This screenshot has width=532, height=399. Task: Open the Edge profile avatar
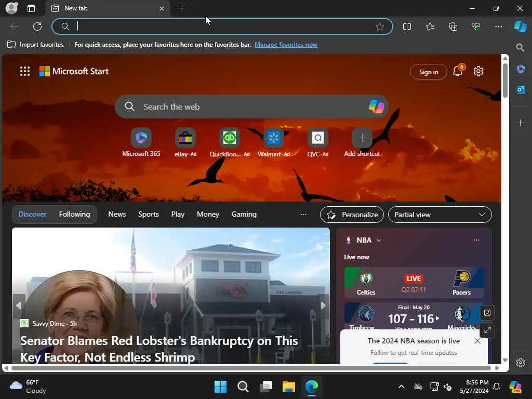click(11, 8)
